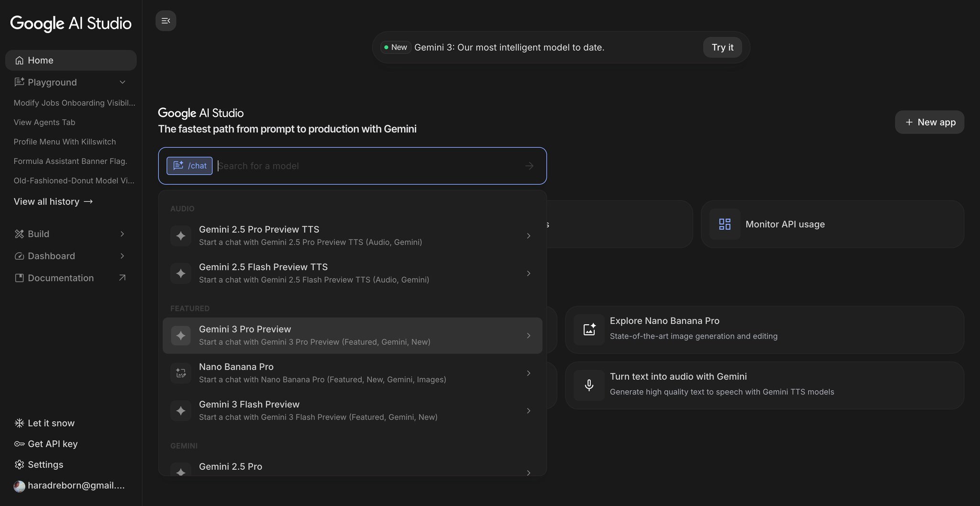Click the sparkle icon for Gemini 2.5 Pro Preview TTS
Screen dimensions: 980x506
(x=181, y=236)
